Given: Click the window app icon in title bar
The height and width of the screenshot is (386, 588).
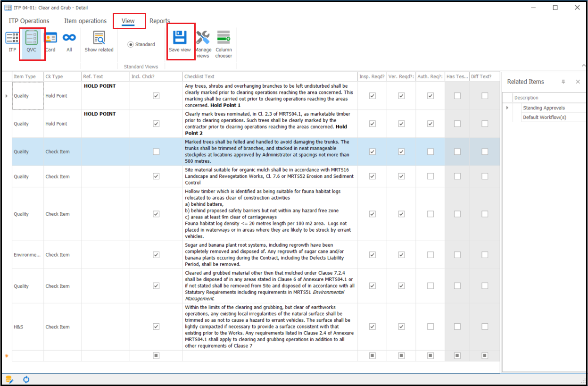Looking at the screenshot, I should pos(8,8).
